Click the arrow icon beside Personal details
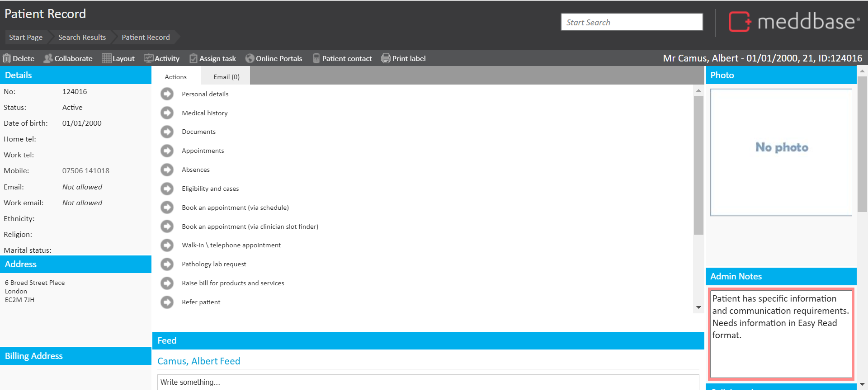This screenshot has width=868, height=392. (167, 94)
